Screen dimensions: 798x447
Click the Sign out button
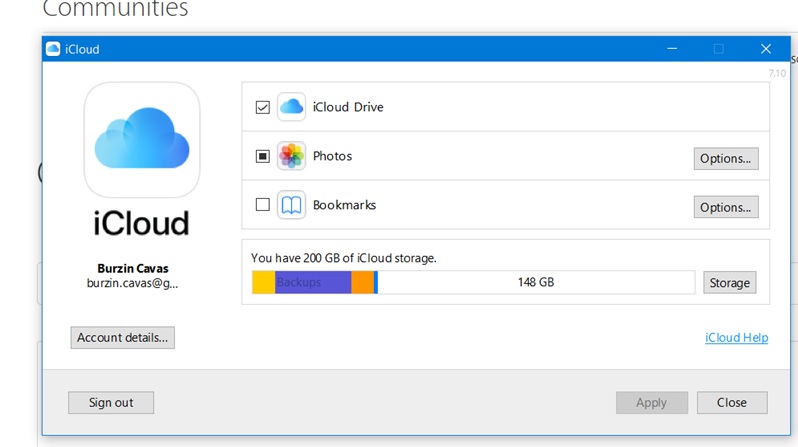(x=111, y=403)
